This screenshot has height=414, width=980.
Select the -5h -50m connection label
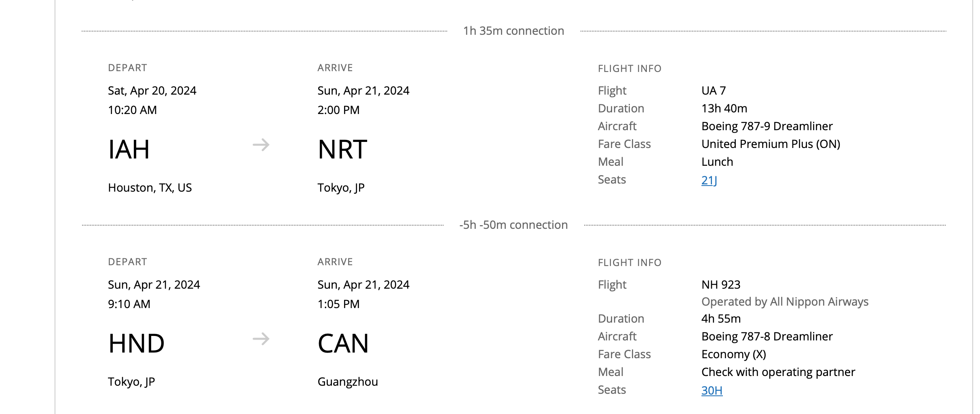(513, 225)
